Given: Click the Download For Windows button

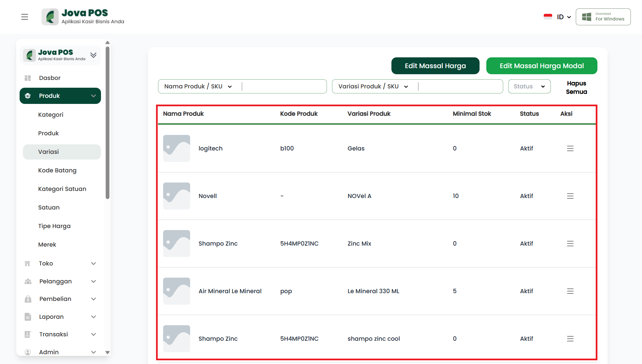Looking at the screenshot, I should click(603, 17).
